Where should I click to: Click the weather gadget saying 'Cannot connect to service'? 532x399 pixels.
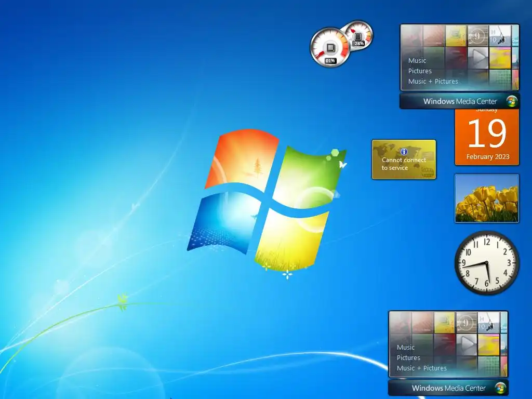coord(404,159)
